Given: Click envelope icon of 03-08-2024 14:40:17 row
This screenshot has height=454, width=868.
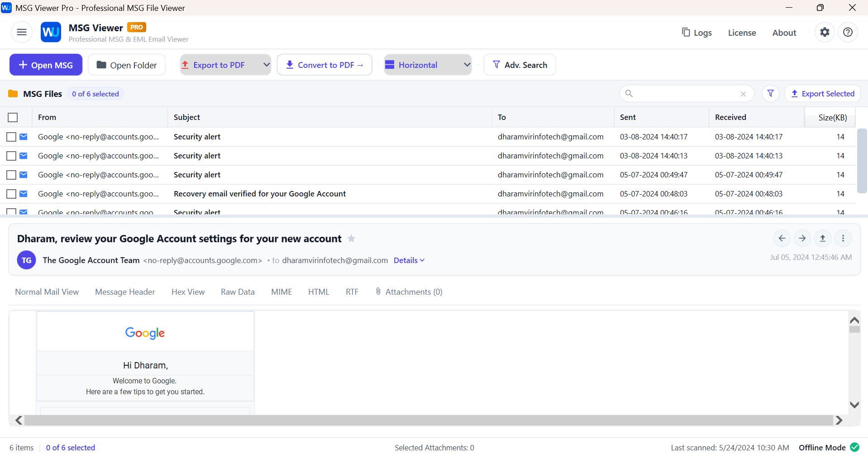Looking at the screenshot, I should coord(24,137).
